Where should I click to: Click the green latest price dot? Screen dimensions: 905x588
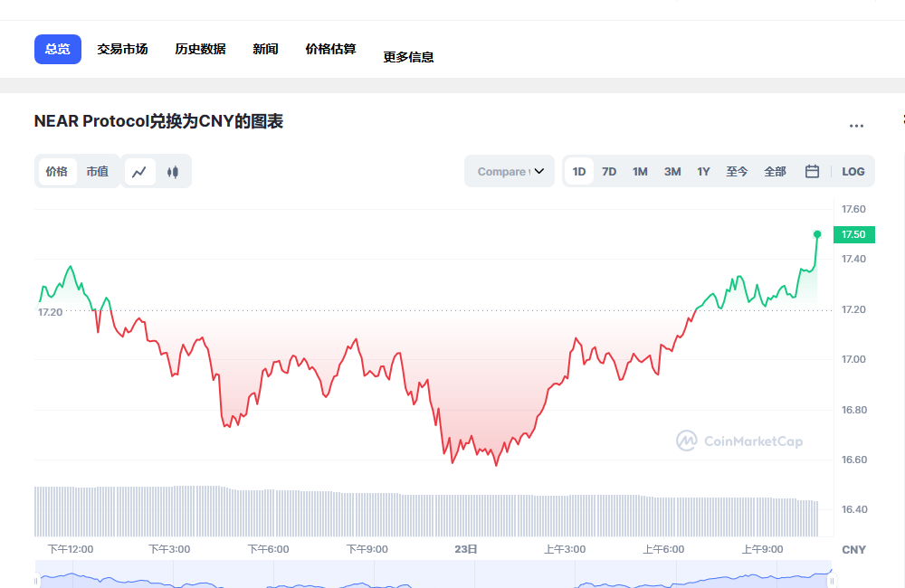817,234
